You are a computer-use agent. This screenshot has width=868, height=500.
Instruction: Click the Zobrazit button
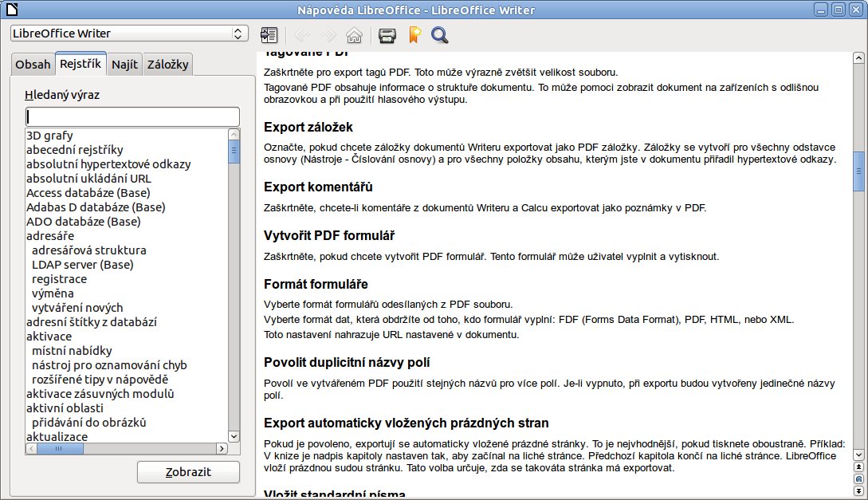click(x=188, y=472)
